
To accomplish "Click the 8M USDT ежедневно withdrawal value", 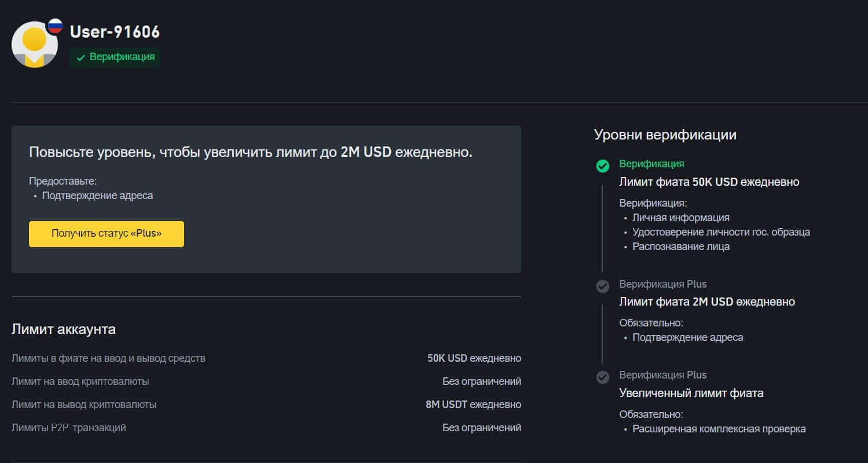I will coord(473,405).
